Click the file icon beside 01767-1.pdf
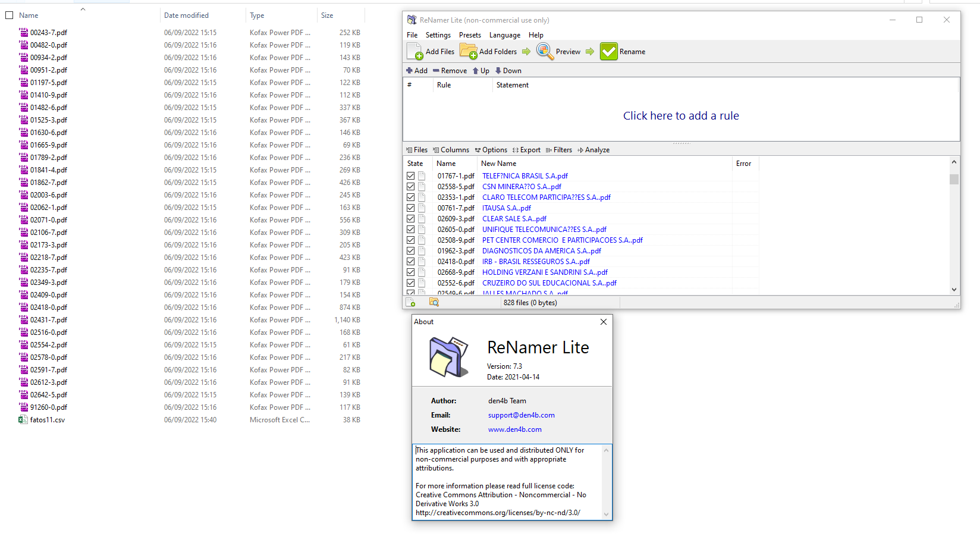The width and height of the screenshot is (980, 549). 422,176
